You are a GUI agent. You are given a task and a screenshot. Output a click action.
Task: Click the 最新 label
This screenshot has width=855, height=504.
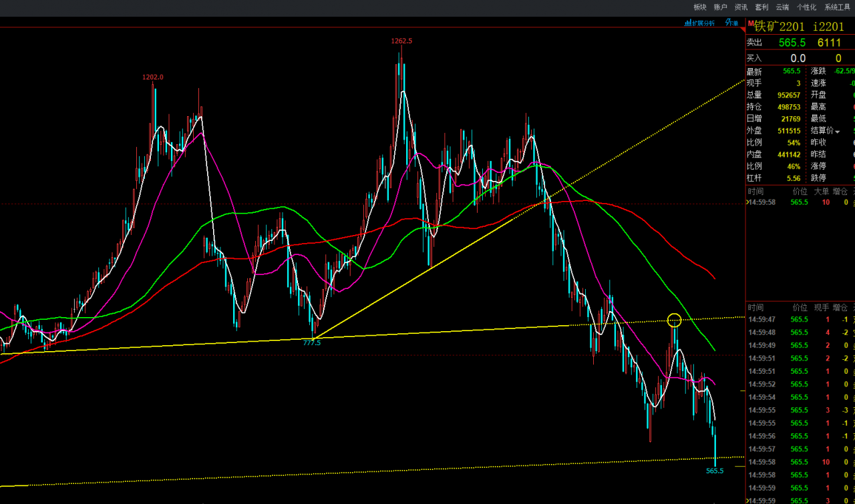(x=754, y=71)
